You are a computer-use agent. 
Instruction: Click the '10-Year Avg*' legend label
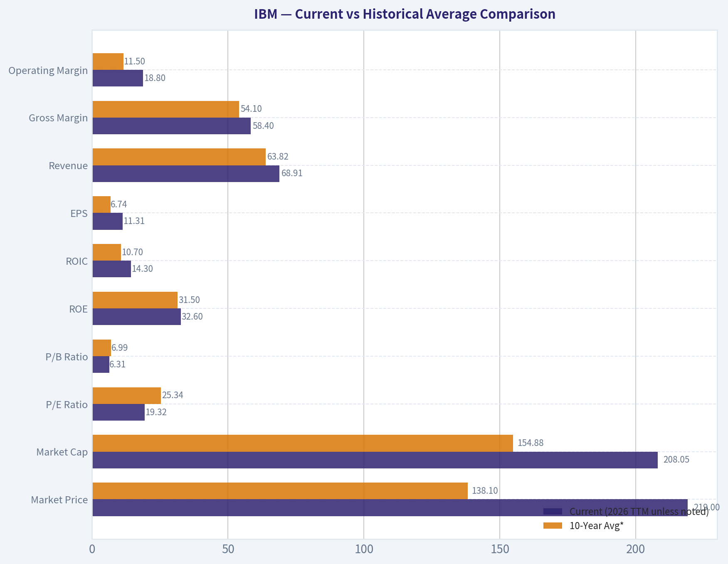click(x=597, y=526)
